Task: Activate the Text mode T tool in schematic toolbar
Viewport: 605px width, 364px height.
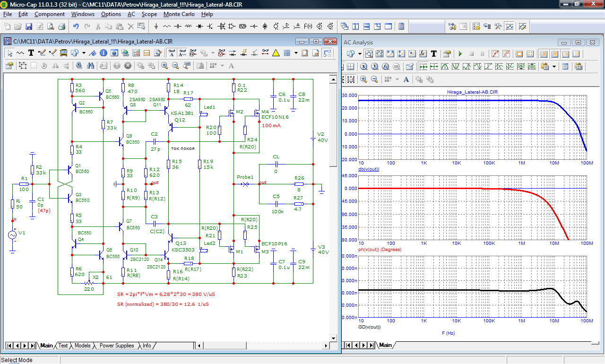Action: pos(31,53)
